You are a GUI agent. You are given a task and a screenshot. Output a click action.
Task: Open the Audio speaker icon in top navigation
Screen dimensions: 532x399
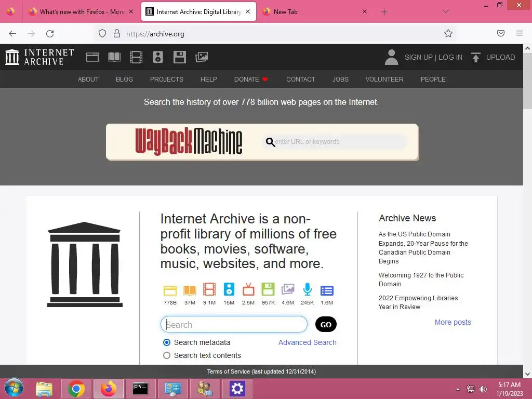(158, 57)
